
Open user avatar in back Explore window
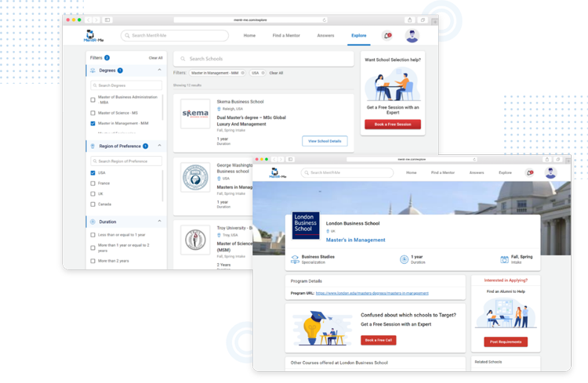point(412,35)
